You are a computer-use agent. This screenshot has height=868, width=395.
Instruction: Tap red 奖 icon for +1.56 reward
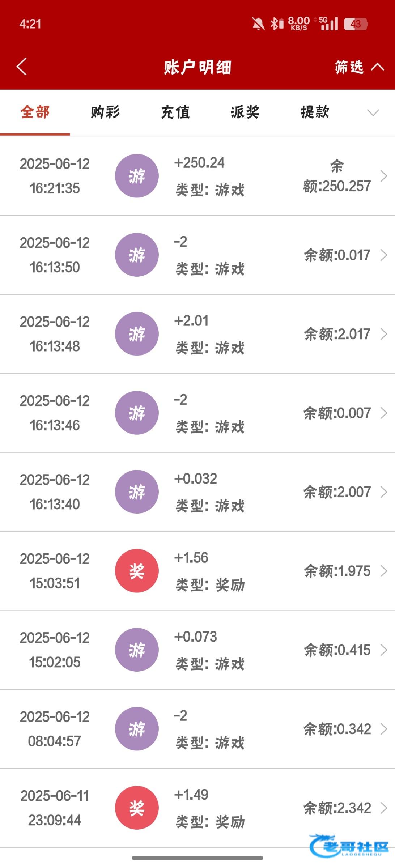pyautogui.click(x=137, y=571)
